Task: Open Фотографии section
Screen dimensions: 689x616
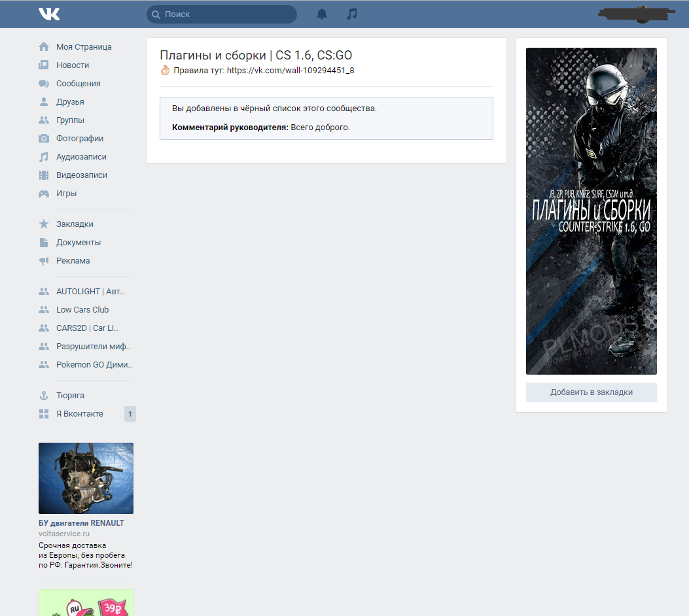Action: click(80, 138)
